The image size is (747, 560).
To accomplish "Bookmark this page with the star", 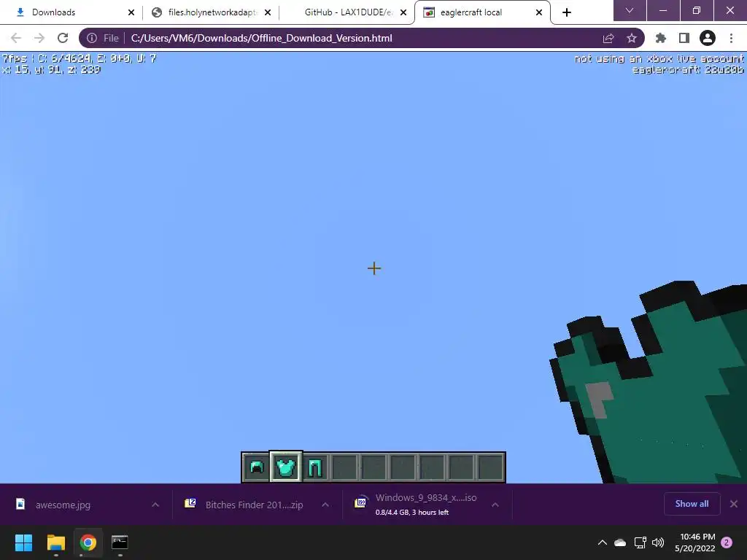I will point(632,38).
